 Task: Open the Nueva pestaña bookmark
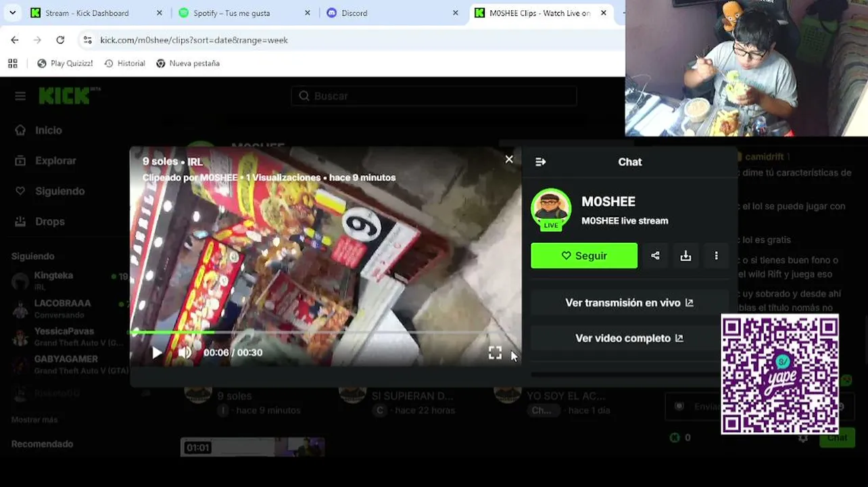(x=188, y=63)
